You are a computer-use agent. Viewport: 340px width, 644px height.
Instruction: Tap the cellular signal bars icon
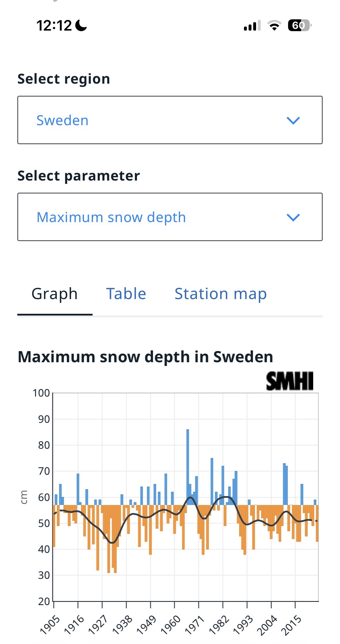click(x=252, y=25)
